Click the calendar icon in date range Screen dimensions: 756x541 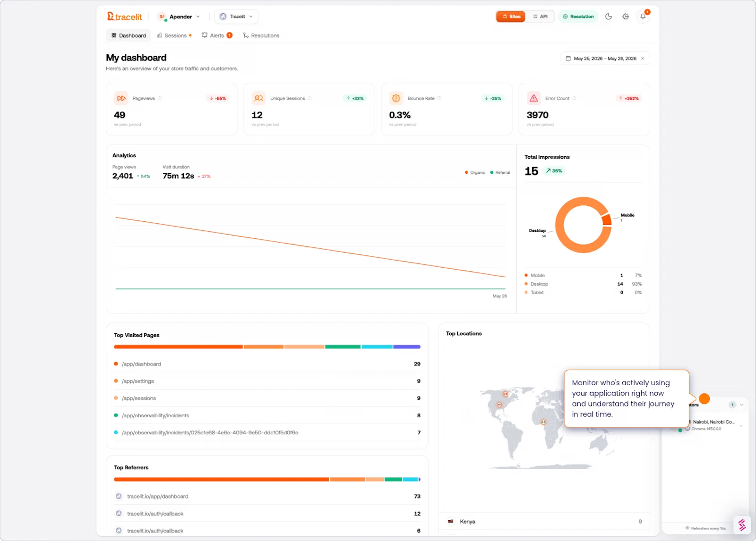[568, 59]
